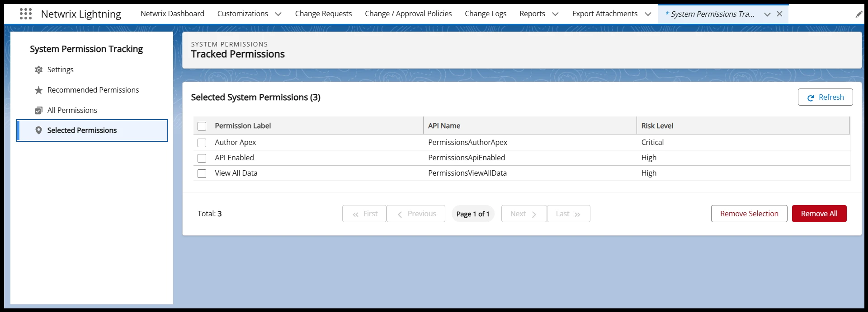The image size is (868, 312).
Task: Click the View All Data label cell
Action: (236, 173)
